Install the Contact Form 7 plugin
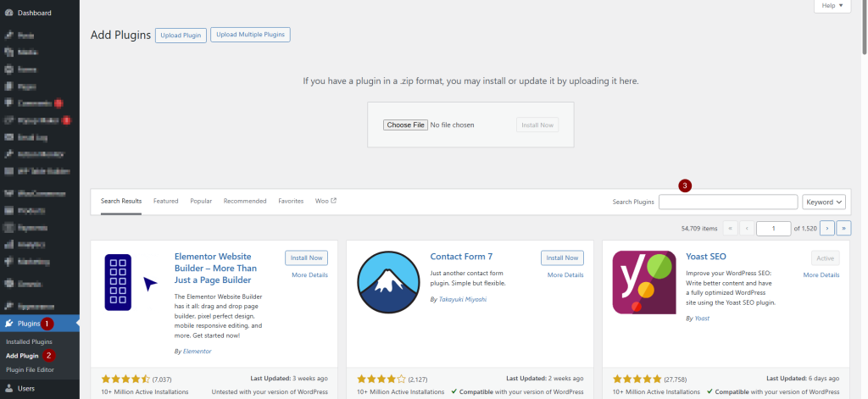Viewport: 868px width, 399px height. [563, 258]
